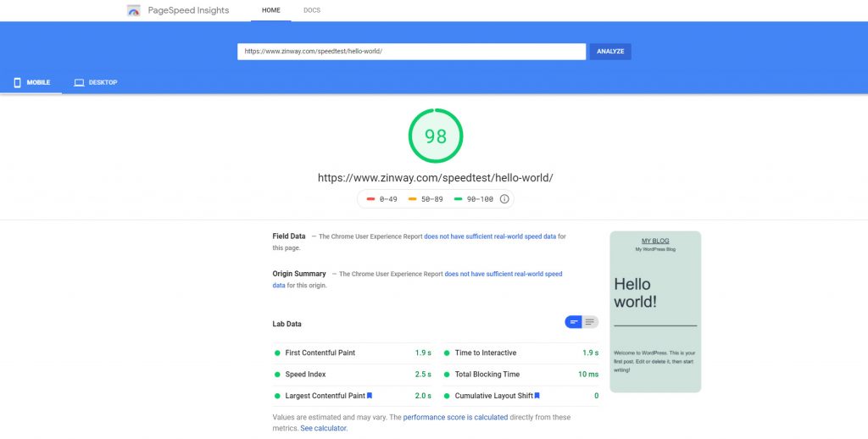
Task: Click the PageSpeed Insights title text
Action: tap(188, 10)
